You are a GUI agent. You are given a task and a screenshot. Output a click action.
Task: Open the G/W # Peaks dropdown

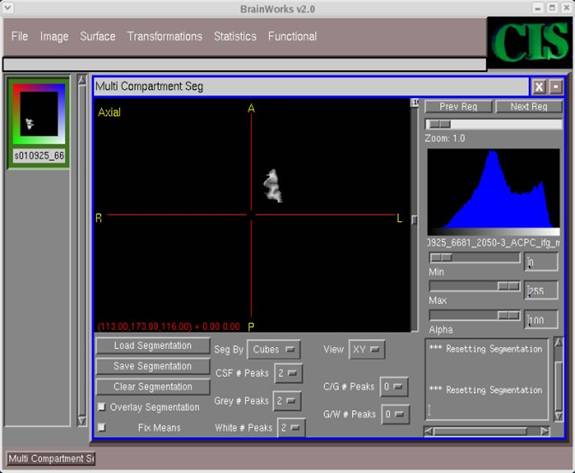tap(395, 414)
